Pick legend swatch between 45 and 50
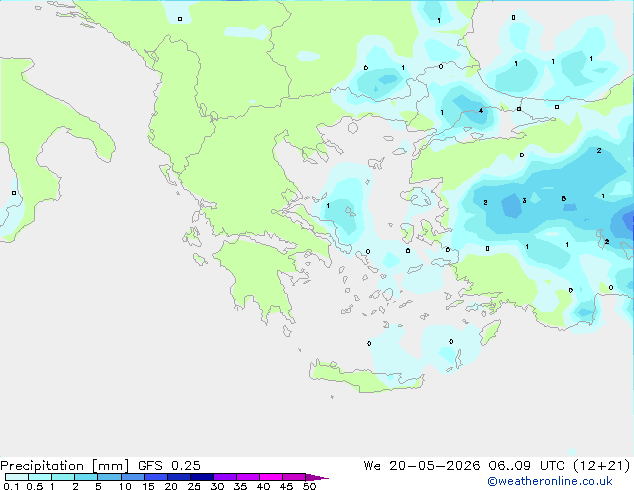Image resolution: width=634 pixels, height=490 pixels. (294, 477)
